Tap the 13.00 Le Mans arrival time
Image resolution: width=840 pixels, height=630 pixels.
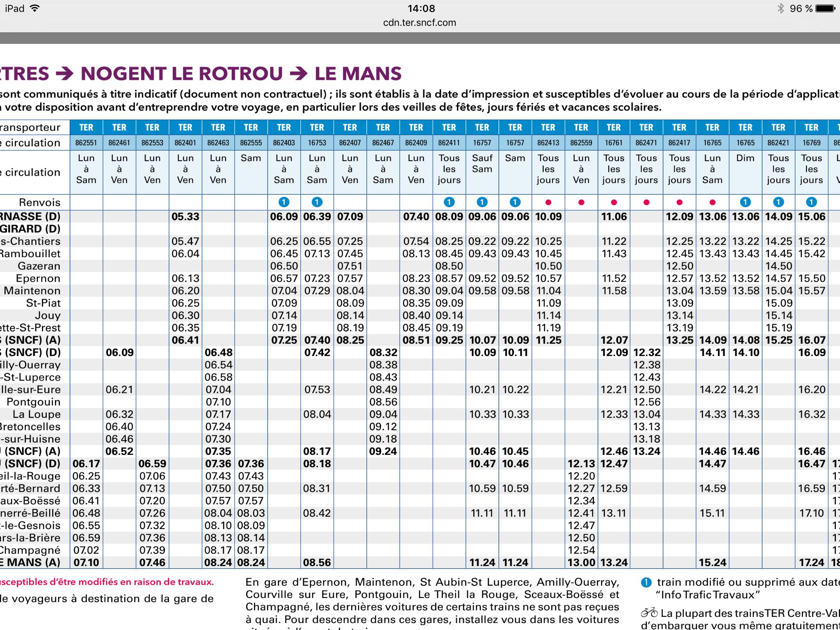[581, 562]
